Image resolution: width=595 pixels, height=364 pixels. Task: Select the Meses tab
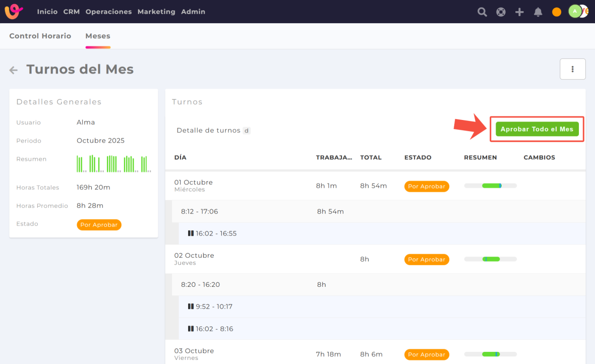[x=98, y=36]
